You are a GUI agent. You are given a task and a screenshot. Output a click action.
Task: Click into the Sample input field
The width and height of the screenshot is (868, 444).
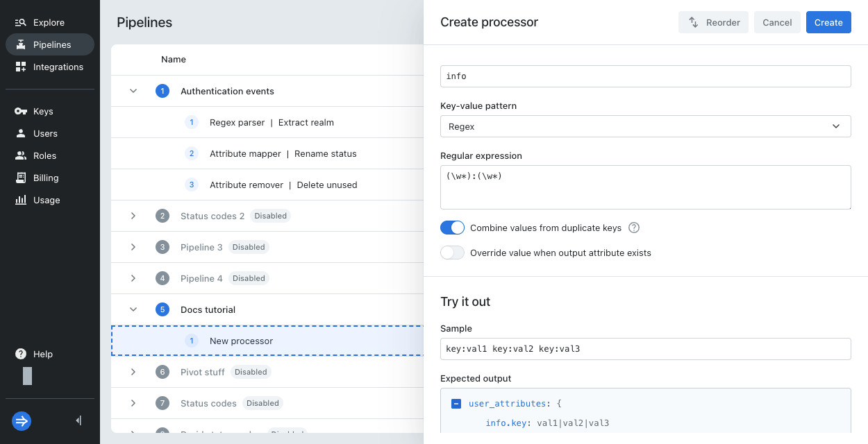pyautogui.click(x=645, y=349)
